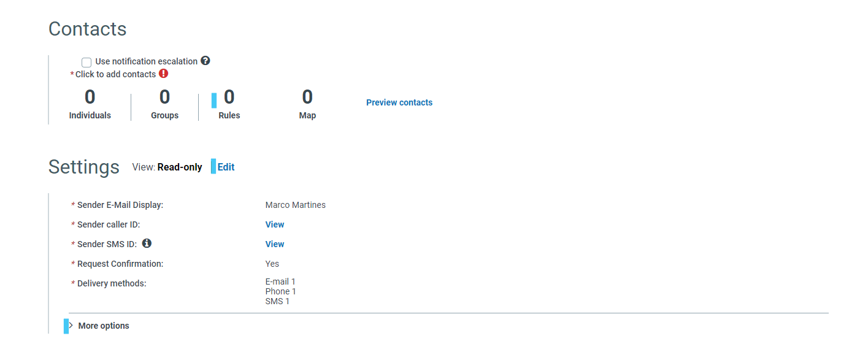This screenshot has width=868, height=360.
Task: View the Sender SMS ID
Action: 274,243
